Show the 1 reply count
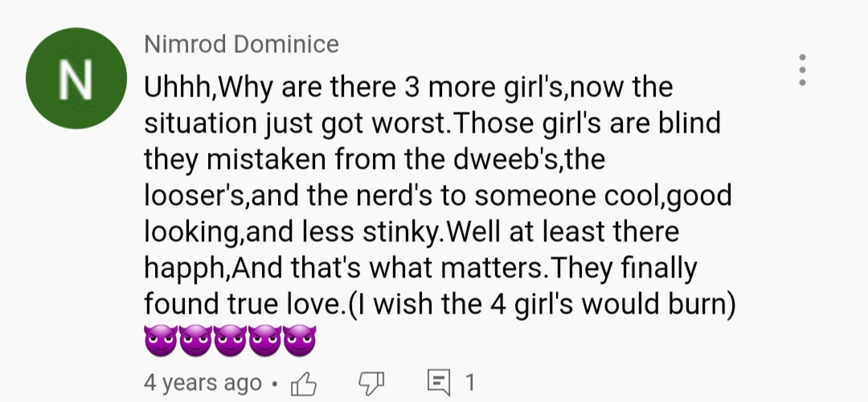This screenshot has width=868, height=402. pos(469,383)
